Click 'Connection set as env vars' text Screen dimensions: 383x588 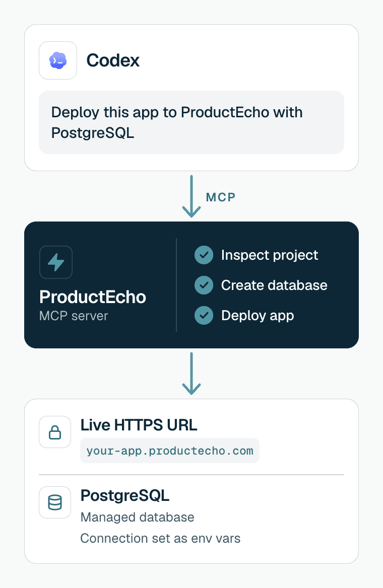[x=160, y=539]
